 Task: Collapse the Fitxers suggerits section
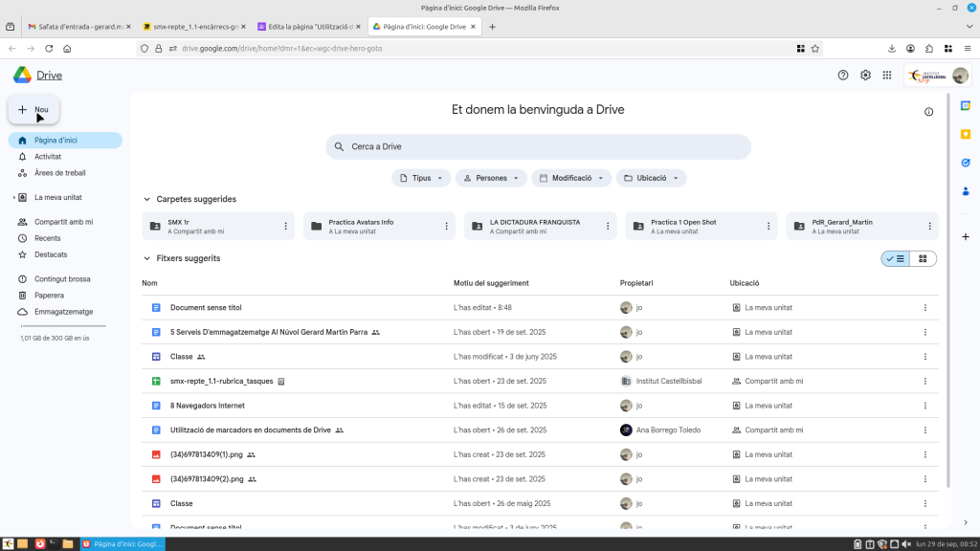[146, 258]
